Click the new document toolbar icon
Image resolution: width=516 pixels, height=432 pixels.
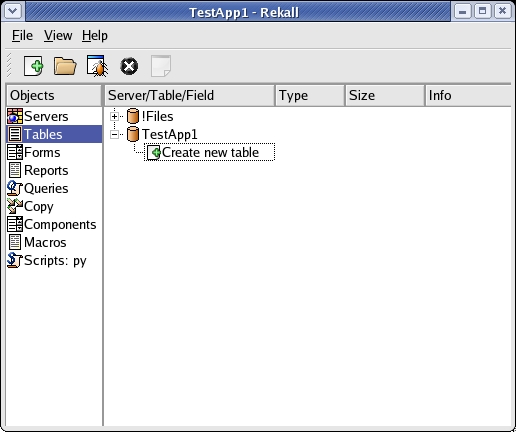(33, 66)
